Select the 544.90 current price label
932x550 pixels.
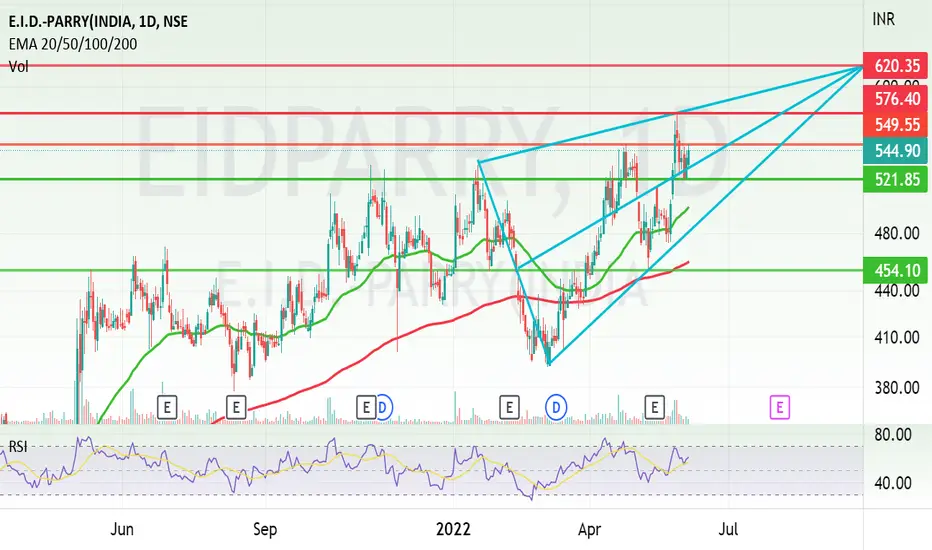(x=895, y=150)
